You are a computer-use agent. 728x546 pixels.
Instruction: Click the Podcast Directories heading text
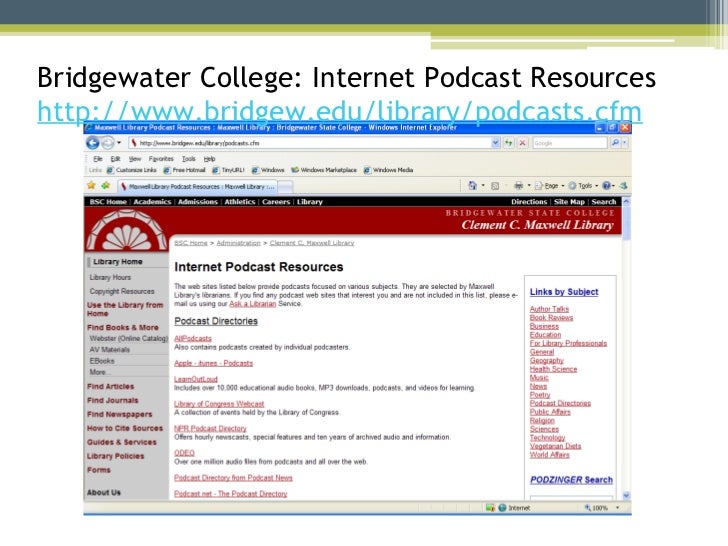[216, 321]
